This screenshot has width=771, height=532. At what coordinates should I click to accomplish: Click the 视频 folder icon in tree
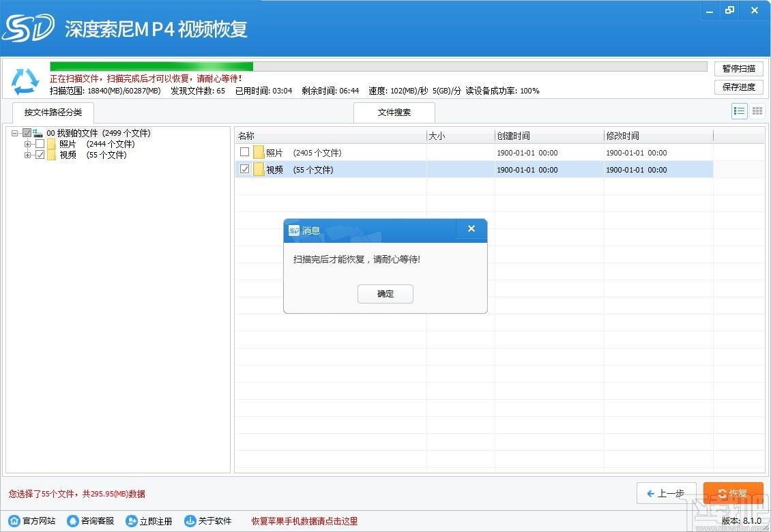click(52, 155)
